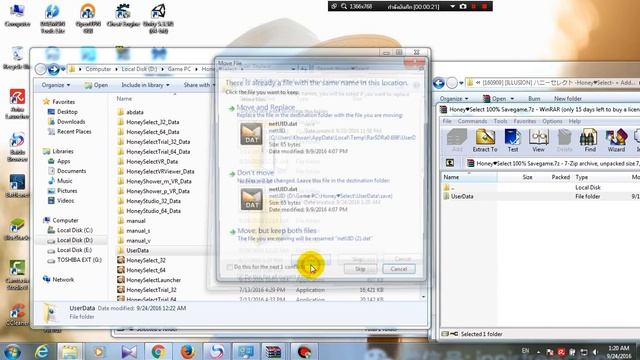Click the Skip button in Move File dialog
Screen dimensions: 640x360
[360, 269]
